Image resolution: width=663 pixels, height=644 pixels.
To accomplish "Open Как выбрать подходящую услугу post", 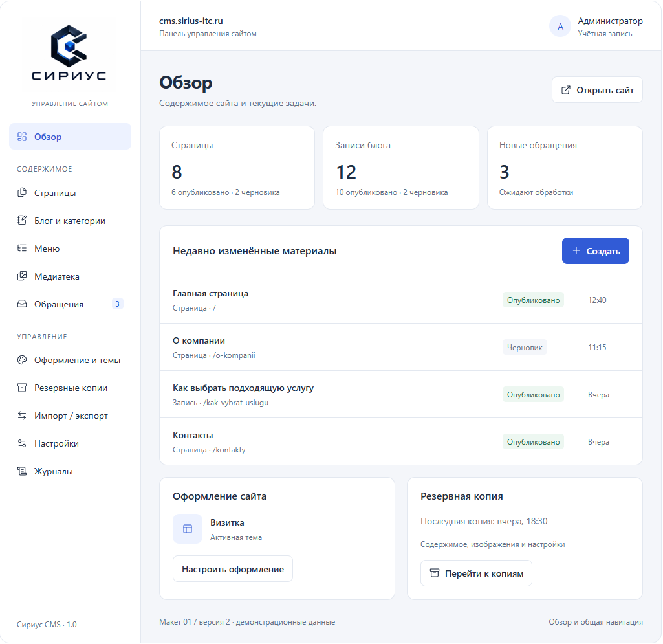I will tap(401, 394).
